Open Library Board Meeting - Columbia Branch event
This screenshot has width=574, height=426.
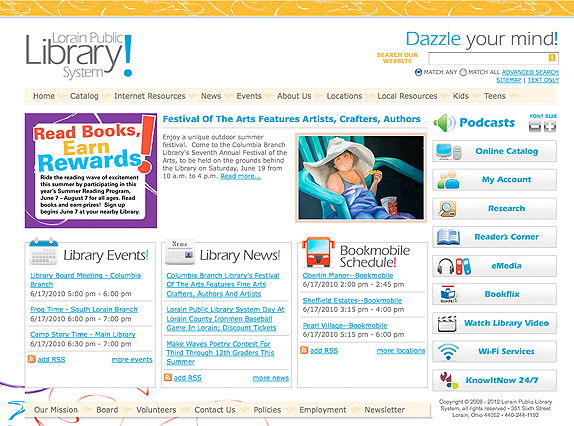[x=85, y=280]
